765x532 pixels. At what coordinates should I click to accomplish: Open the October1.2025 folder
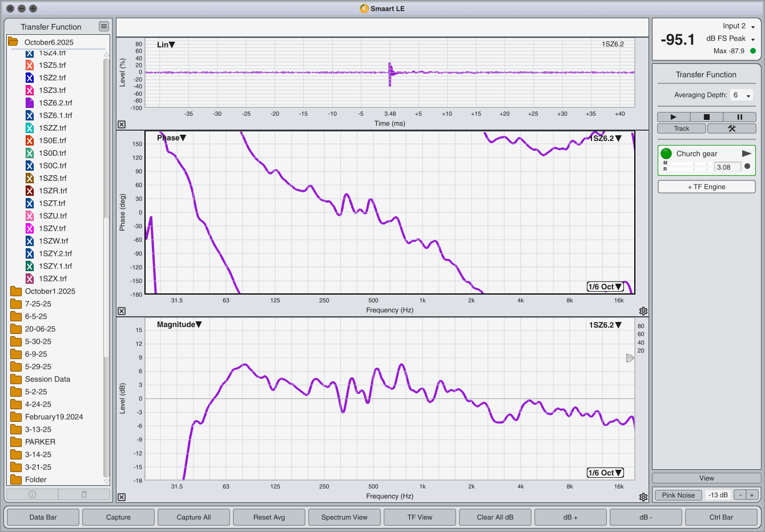50,291
